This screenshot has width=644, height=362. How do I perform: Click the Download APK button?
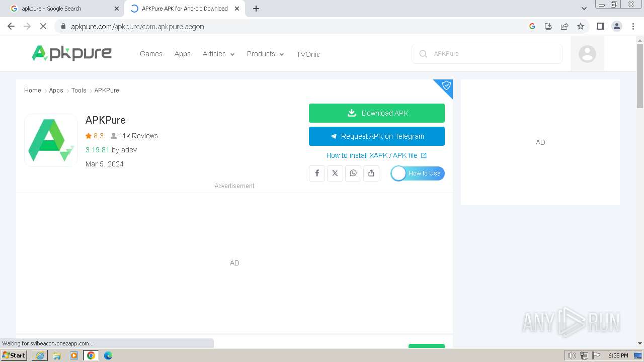(x=377, y=113)
